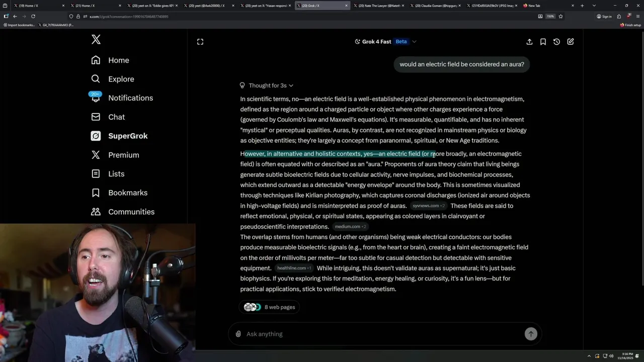Open the medium.com +2 citation

coord(350,227)
